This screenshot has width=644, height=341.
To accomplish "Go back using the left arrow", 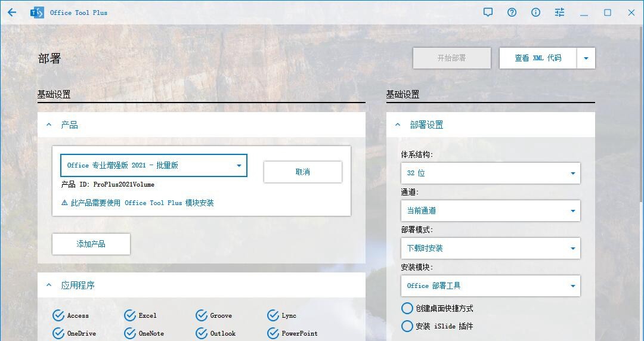I will (12, 13).
